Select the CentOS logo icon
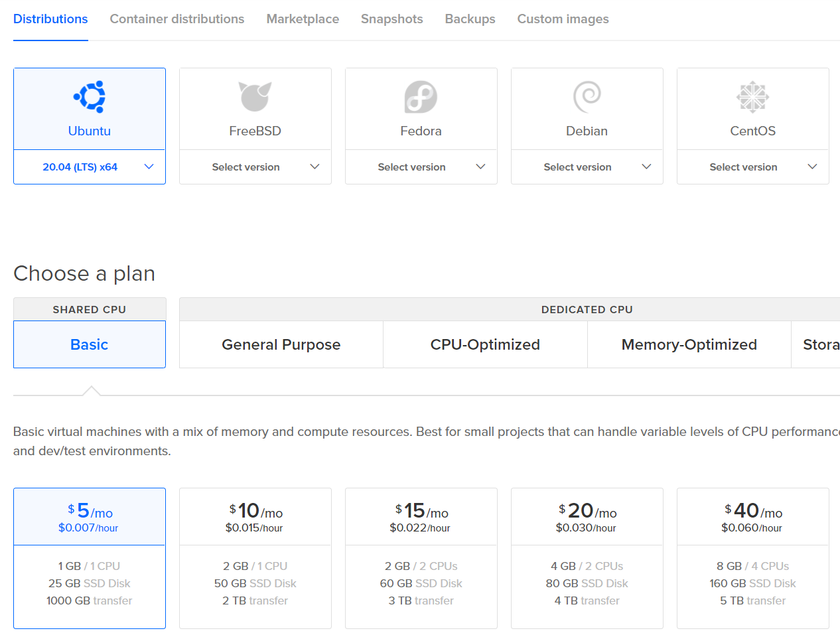The image size is (840, 639). (x=752, y=97)
